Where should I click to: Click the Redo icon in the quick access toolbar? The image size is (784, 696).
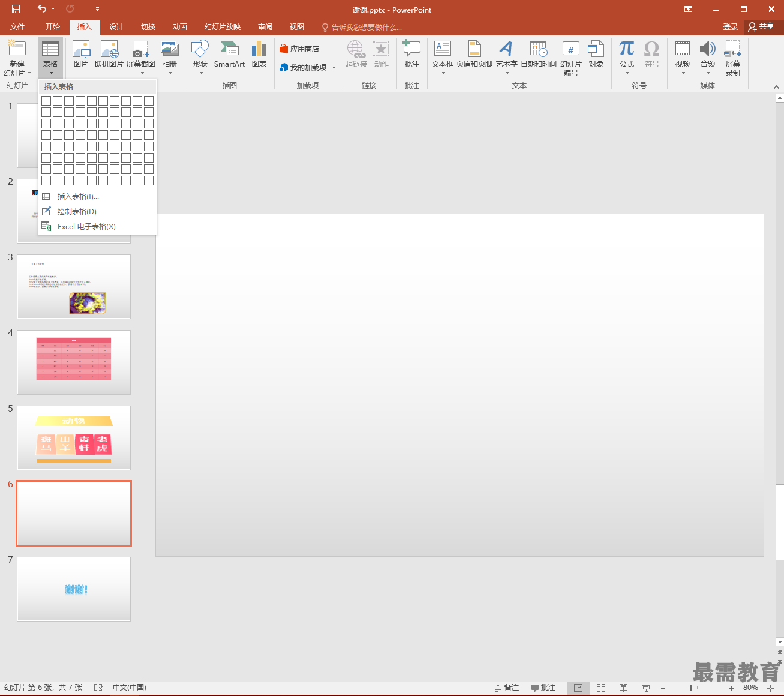point(70,9)
